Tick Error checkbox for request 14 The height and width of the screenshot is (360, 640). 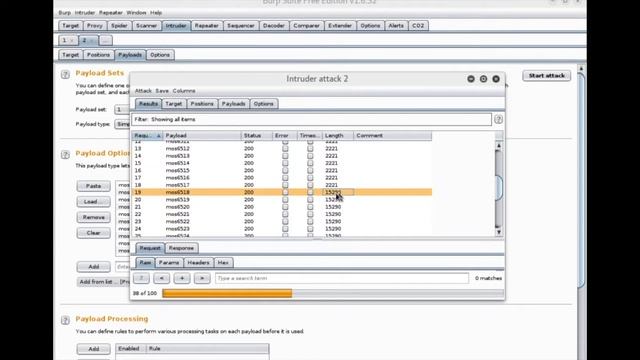[285, 156]
